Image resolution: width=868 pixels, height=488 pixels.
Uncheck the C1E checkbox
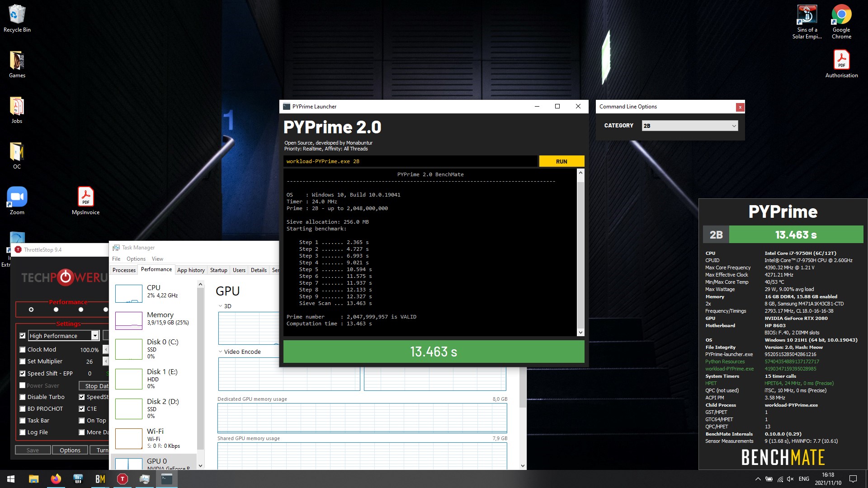[82, 408]
